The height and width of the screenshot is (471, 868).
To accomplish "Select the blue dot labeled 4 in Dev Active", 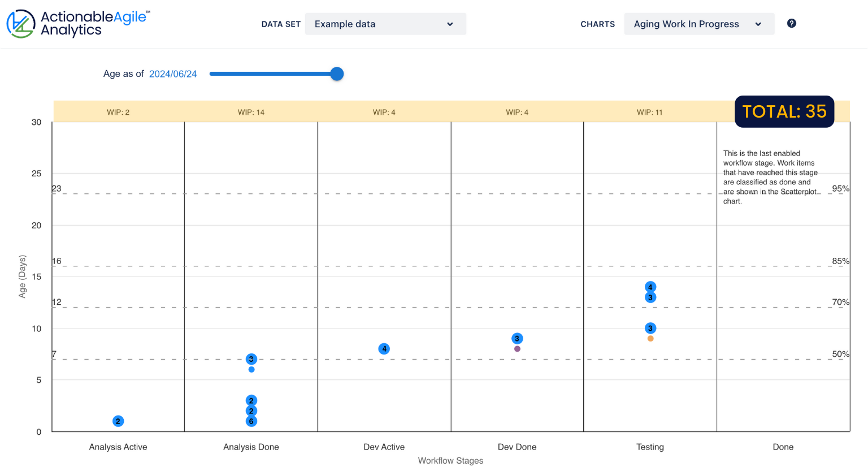I will click(x=384, y=349).
